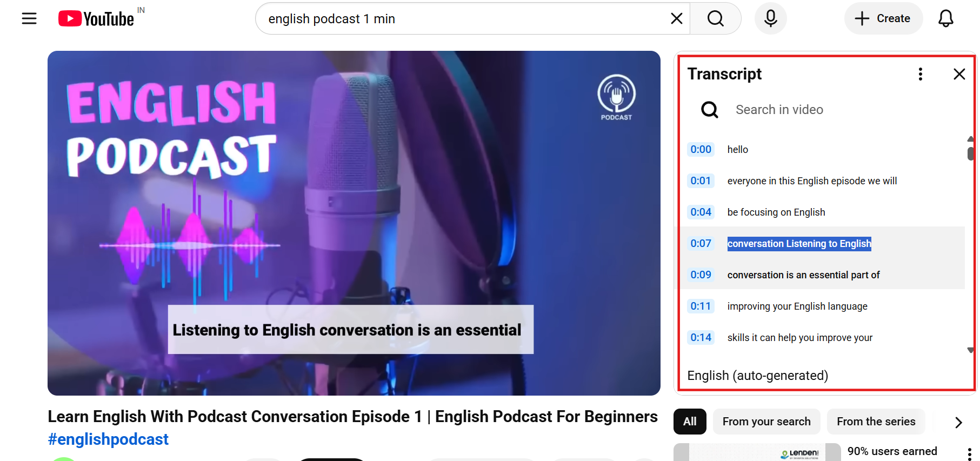Select line 'skills it can help you improve your'
The image size is (980, 461).
[800, 338]
